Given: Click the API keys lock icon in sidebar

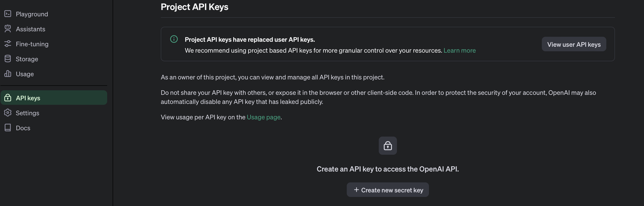Looking at the screenshot, I should pos(8,98).
